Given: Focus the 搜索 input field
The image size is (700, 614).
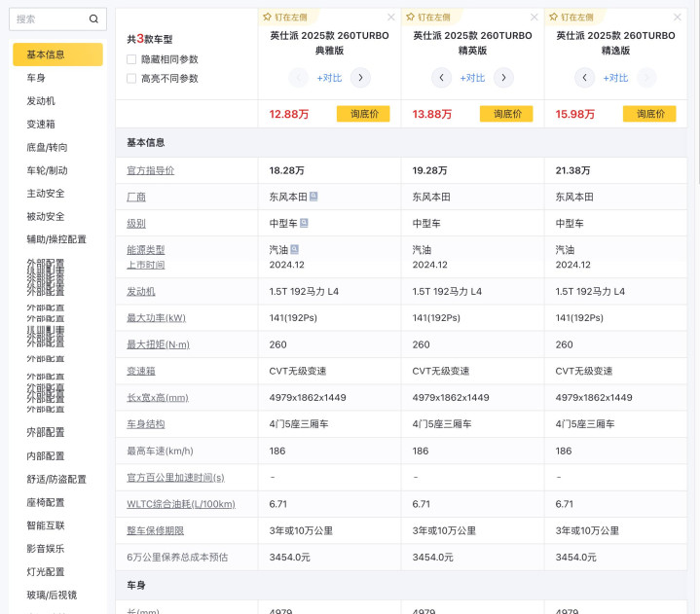Looking at the screenshot, I should [49, 18].
